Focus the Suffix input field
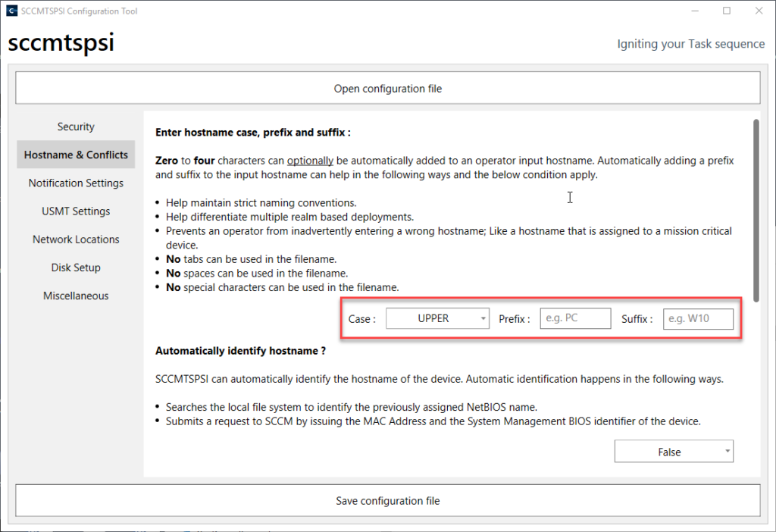Screen dimensions: 776x532 click(698, 319)
